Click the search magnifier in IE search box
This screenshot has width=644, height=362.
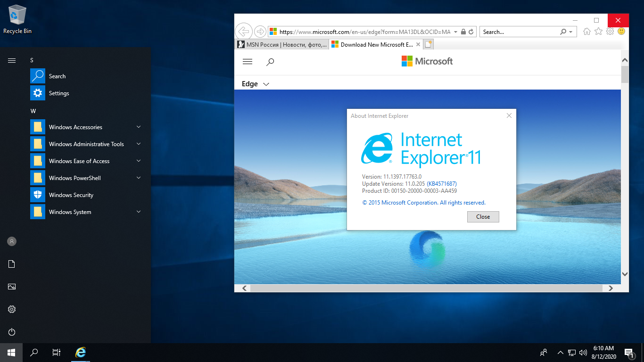tap(563, 32)
